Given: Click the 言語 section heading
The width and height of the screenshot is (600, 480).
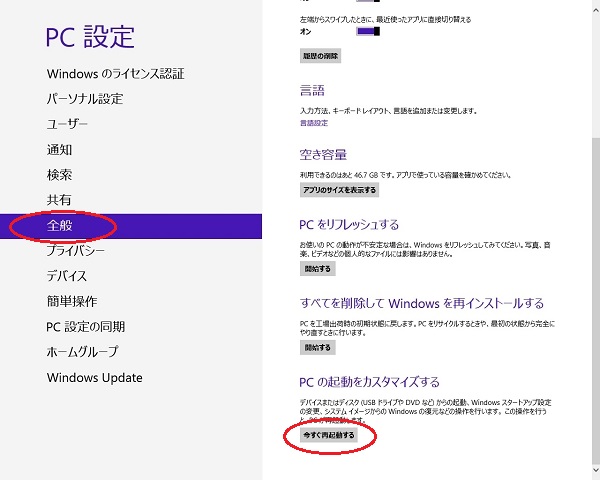Looking at the screenshot, I should click(312, 90).
